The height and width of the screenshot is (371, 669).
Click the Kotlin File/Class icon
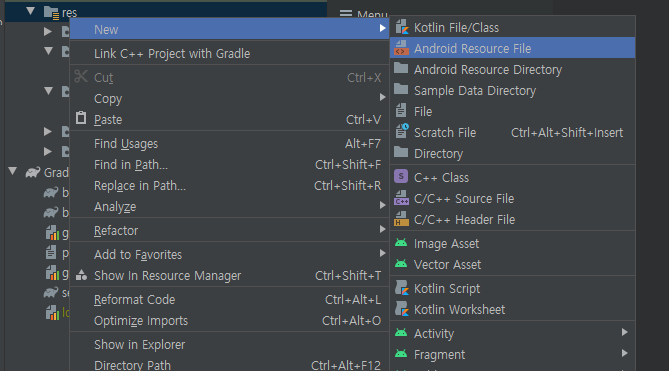point(401,27)
